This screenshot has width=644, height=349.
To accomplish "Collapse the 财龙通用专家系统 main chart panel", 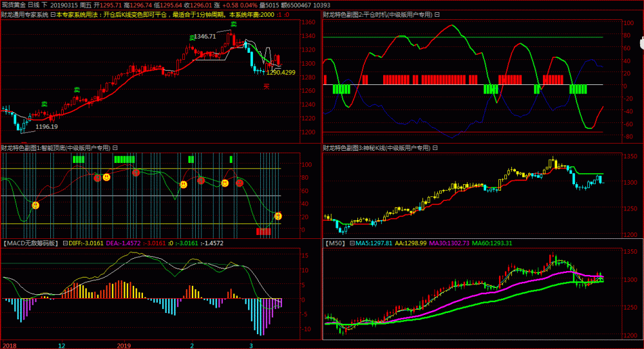I will click(53, 14).
